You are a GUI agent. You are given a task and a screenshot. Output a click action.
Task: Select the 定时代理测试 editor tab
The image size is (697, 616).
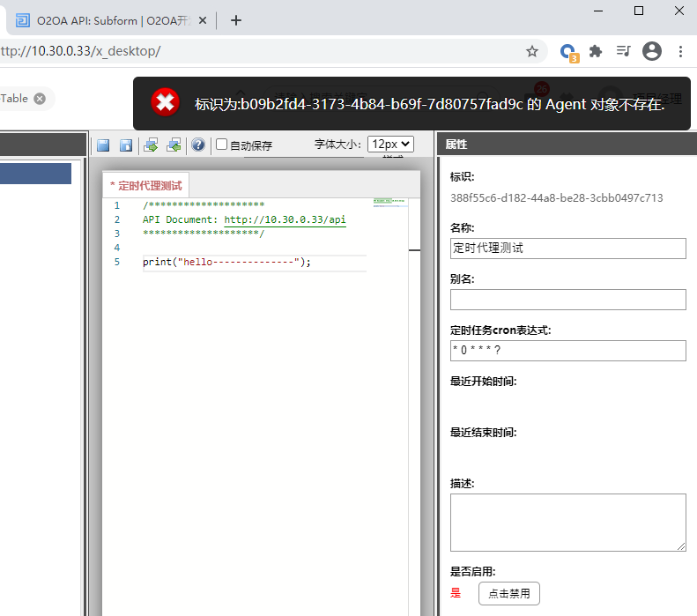146,185
